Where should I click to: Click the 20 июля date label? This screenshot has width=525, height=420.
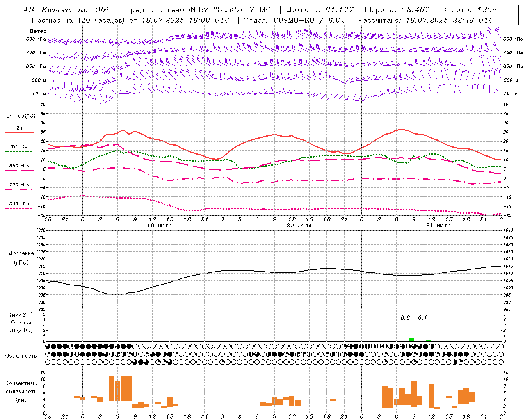pos(299,226)
